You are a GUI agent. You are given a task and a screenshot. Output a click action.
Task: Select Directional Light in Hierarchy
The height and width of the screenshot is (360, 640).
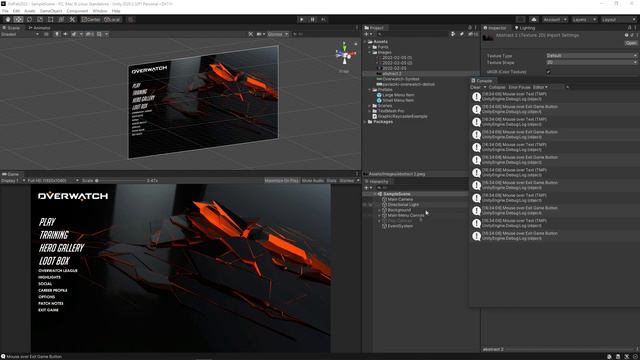403,204
